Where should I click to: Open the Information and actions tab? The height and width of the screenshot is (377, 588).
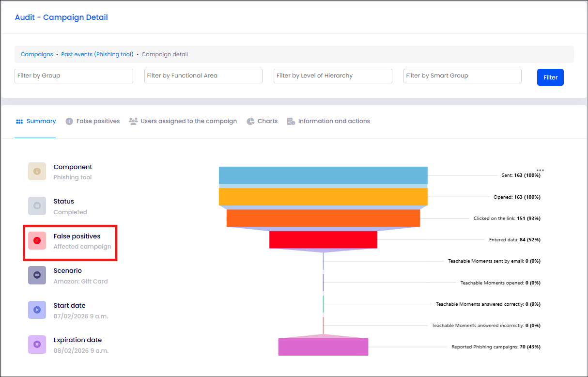pos(328,121)
